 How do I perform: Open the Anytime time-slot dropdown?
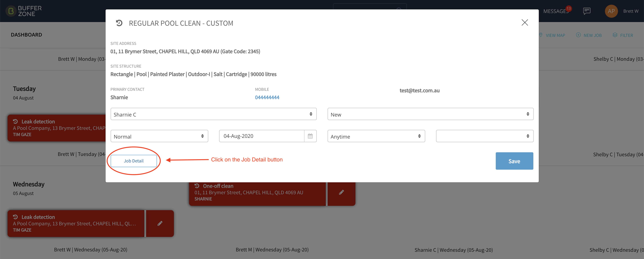point(376,136)
